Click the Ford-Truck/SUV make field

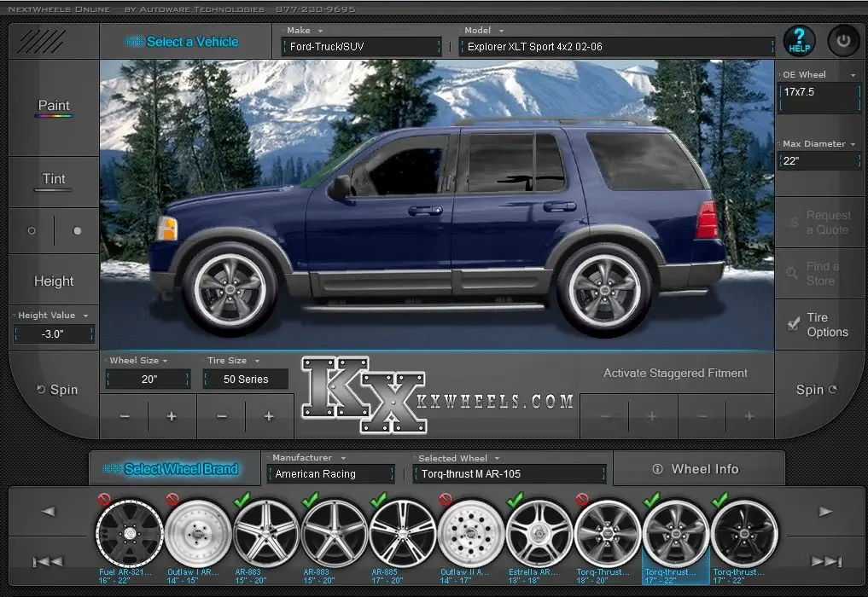pos(362,47)
